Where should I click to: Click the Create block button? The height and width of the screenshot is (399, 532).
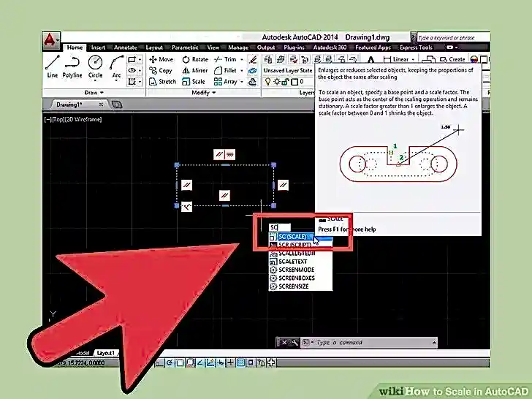click(452, 59)
